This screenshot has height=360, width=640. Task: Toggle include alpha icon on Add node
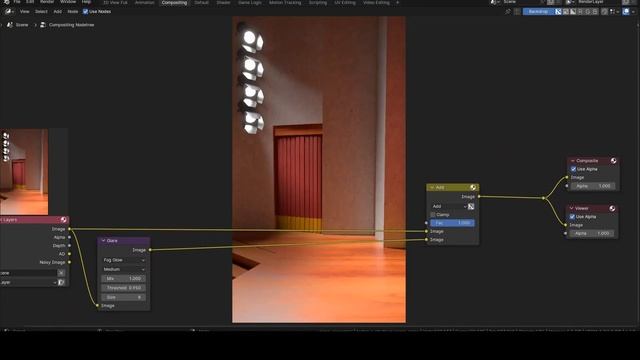click(x=471, y=207)
